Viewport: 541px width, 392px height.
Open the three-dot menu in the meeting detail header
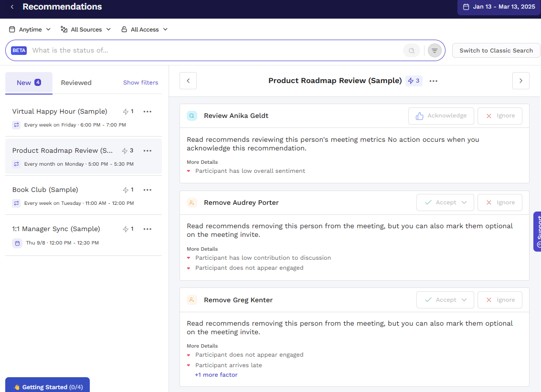point(433,81)
